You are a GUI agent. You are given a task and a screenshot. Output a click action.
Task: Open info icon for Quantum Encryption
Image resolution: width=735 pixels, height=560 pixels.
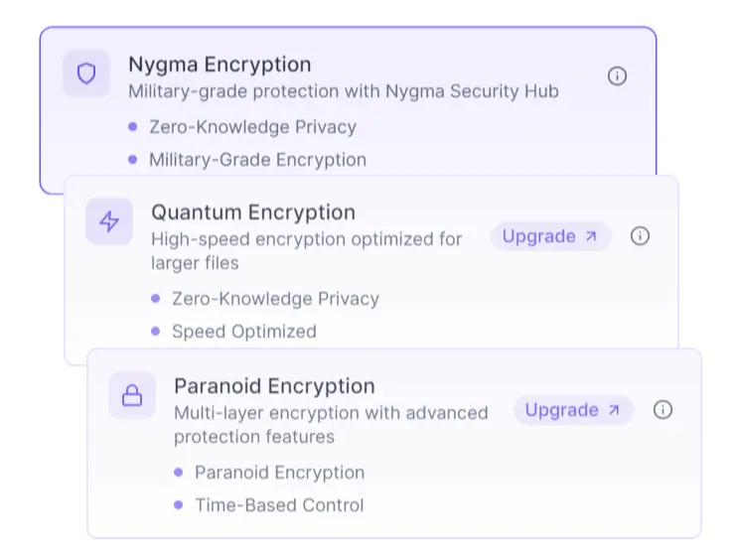click(640, 235)
